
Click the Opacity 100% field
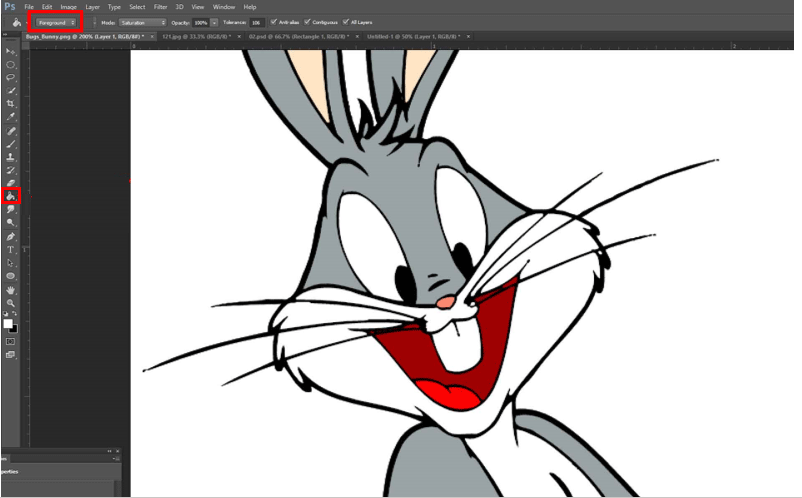pos(201,22)
